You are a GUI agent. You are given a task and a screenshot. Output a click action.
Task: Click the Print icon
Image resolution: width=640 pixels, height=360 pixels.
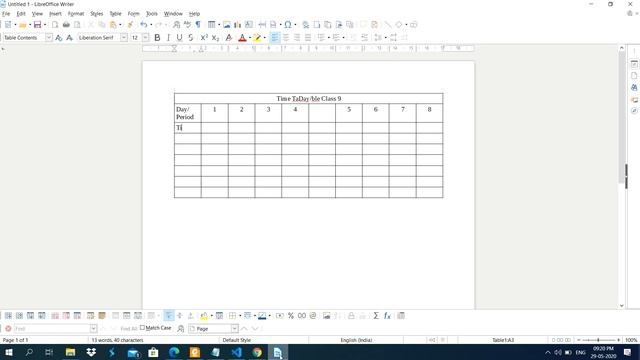(x=66, y=25)
